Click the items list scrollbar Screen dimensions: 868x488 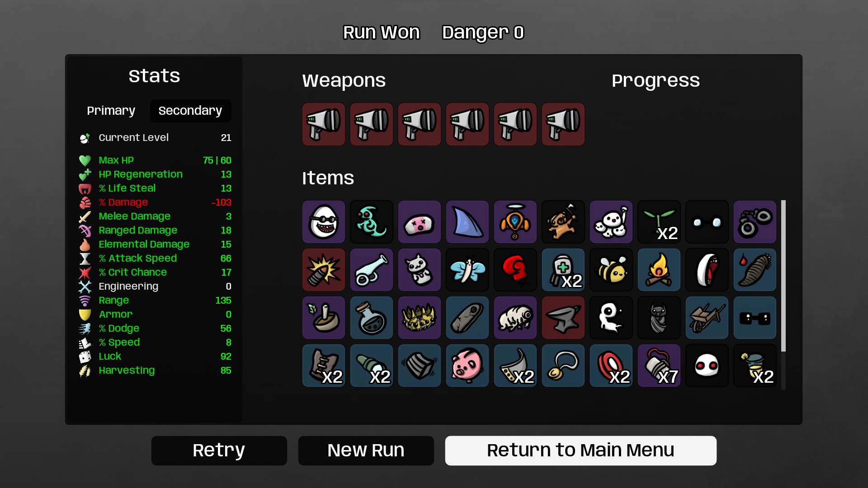[x=783, y=276]
